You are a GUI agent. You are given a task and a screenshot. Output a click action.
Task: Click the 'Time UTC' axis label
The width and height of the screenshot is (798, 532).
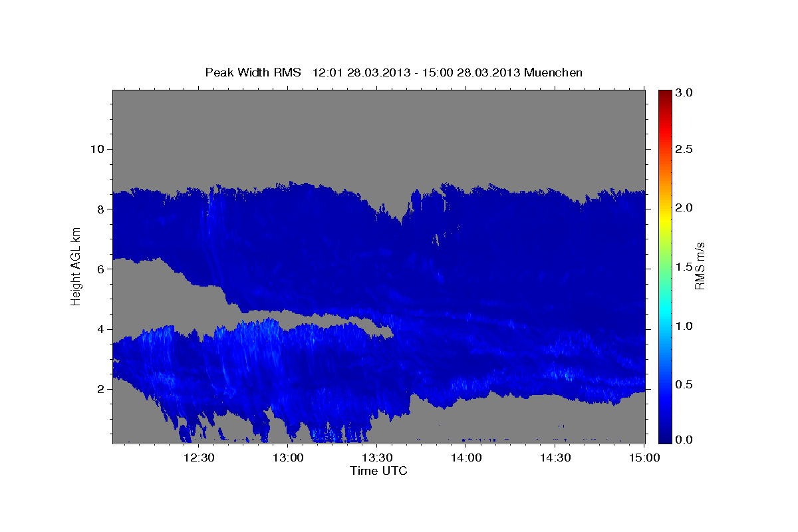coord(378,471)
